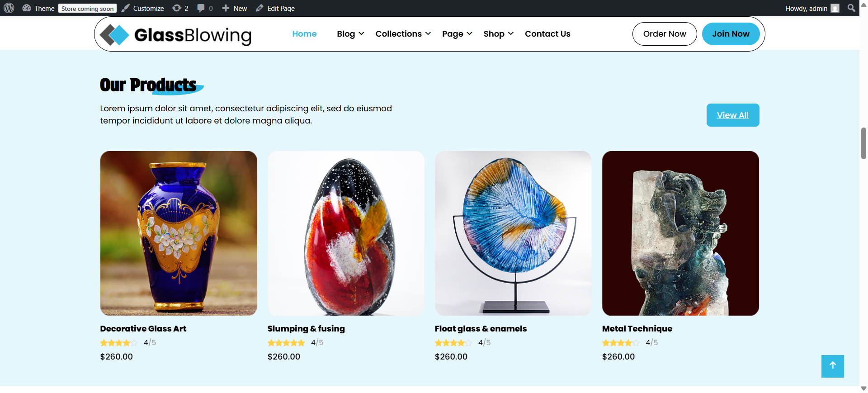The height and width of the screenshot is (393, 868).
Task: Click the back-to-top arrow button
Action: [x=832, y=366]
